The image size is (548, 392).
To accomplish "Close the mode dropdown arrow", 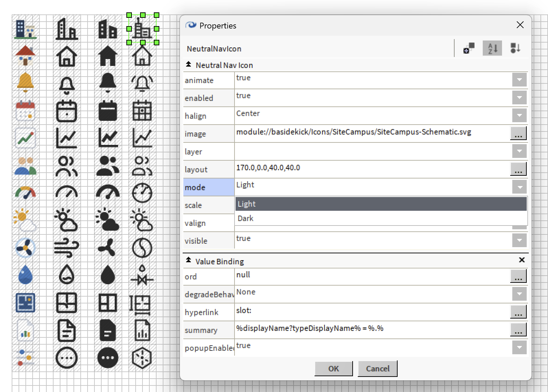I will click(519, 187).
